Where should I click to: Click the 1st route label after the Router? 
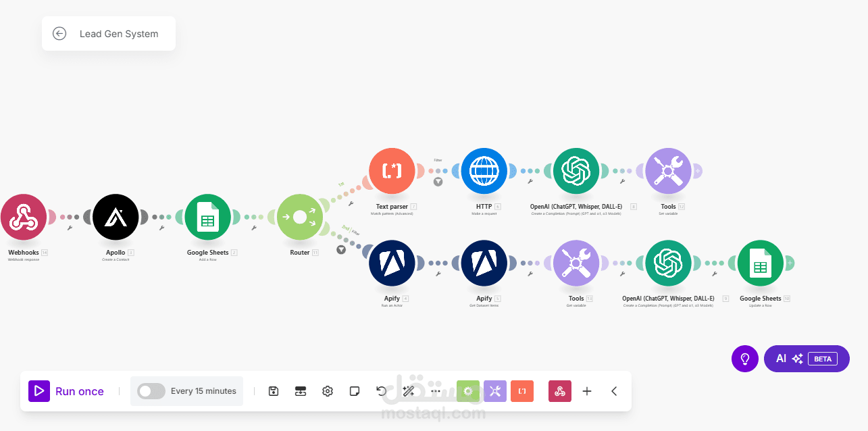pyautogui.click(x=341, y=184)
